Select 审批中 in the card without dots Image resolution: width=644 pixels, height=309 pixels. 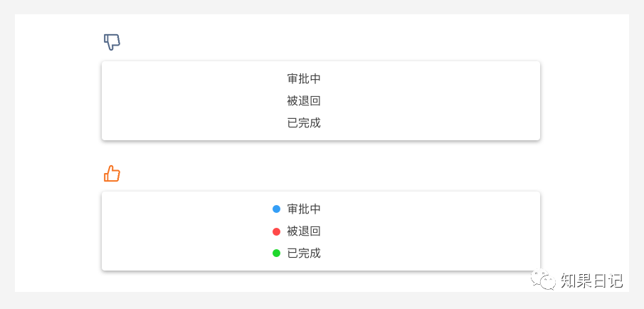pos(304,79)
